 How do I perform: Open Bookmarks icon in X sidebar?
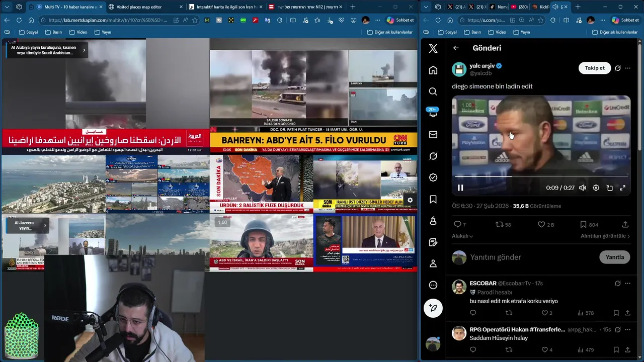433,200
